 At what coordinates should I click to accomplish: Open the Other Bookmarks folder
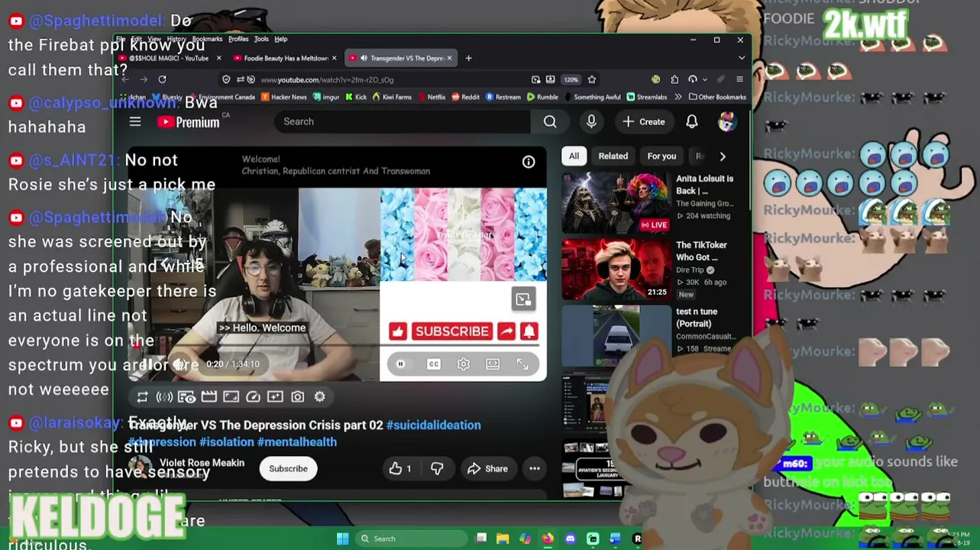point(717,97)
